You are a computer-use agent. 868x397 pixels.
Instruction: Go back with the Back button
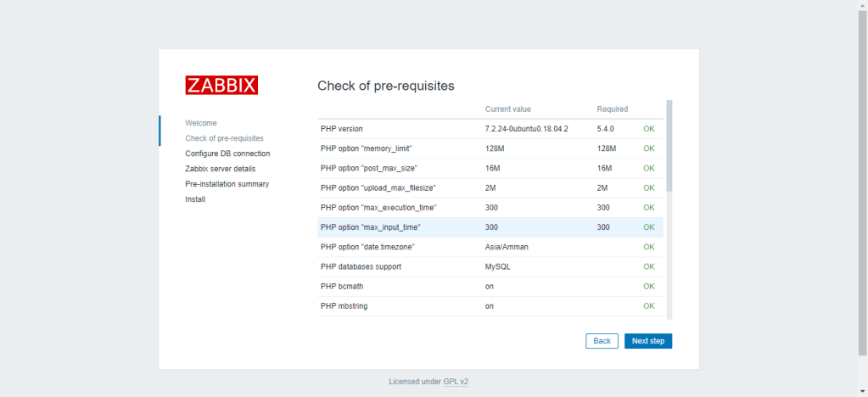pos(602,340)
